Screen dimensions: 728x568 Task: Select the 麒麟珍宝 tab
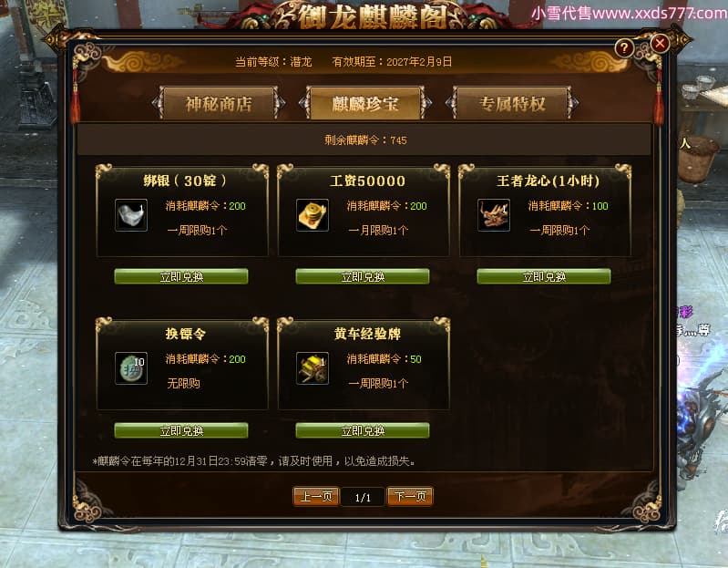point(365,104)
